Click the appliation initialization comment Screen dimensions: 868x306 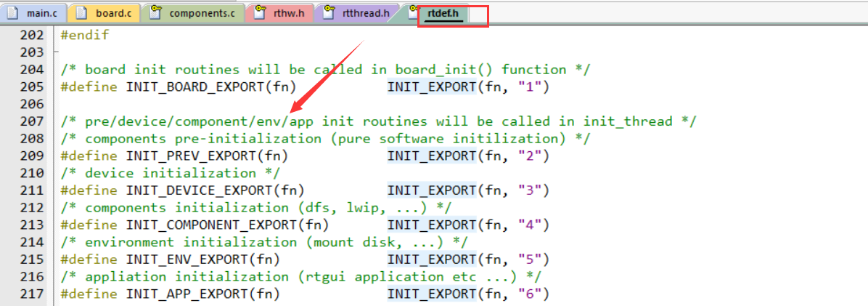tap(300, 277)
